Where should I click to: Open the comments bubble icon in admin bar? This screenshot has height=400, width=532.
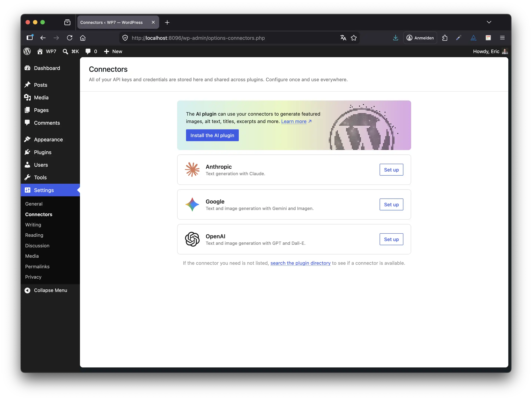tap(88, 51)
